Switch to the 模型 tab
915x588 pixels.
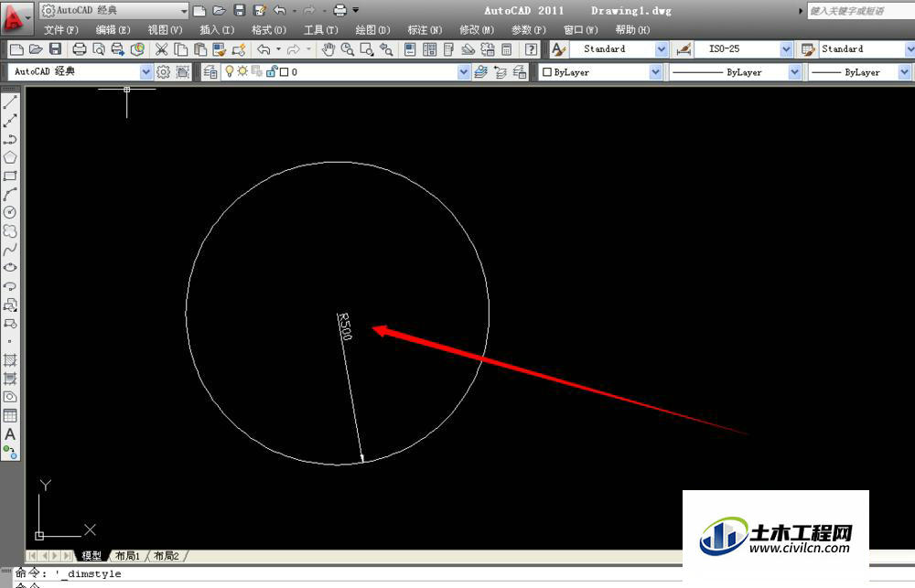(x=91, y=556)
